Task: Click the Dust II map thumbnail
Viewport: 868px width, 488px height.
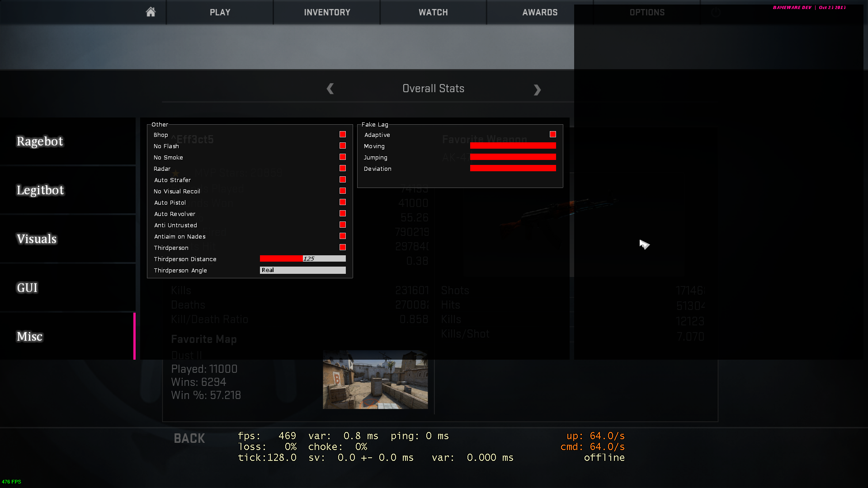Action: coord(375,380)
